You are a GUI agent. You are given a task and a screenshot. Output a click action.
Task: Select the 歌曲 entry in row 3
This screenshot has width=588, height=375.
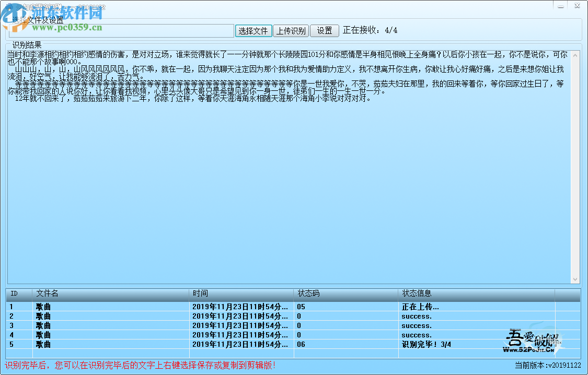(x=43, y=325)
